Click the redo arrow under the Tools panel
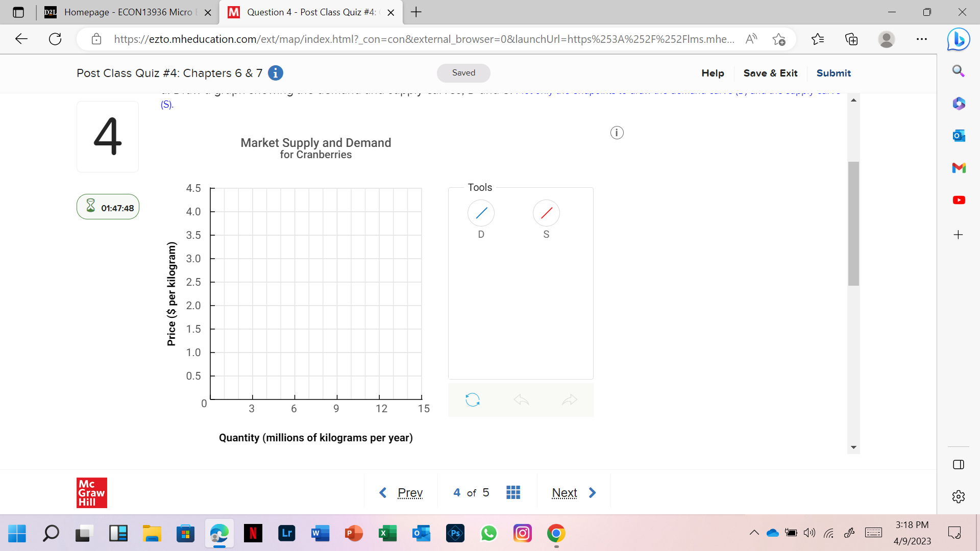Viewport: 980px width, 551px height. (x=569, y=400)
